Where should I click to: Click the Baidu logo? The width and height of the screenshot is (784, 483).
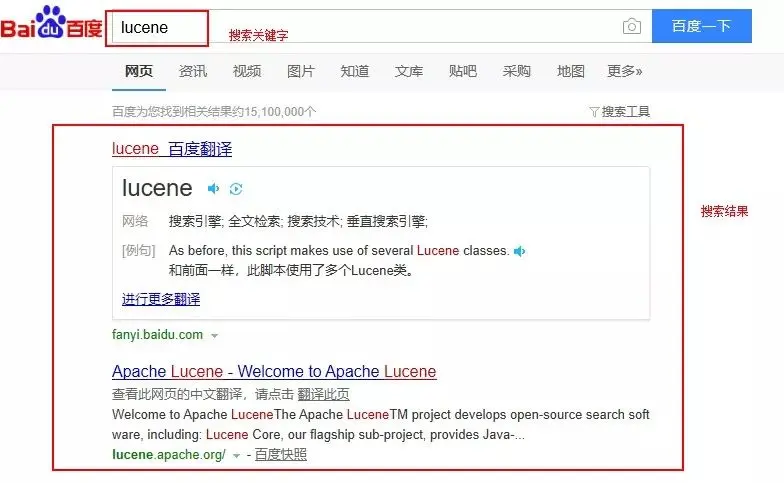pyautogui.click(x=52, y=24)
